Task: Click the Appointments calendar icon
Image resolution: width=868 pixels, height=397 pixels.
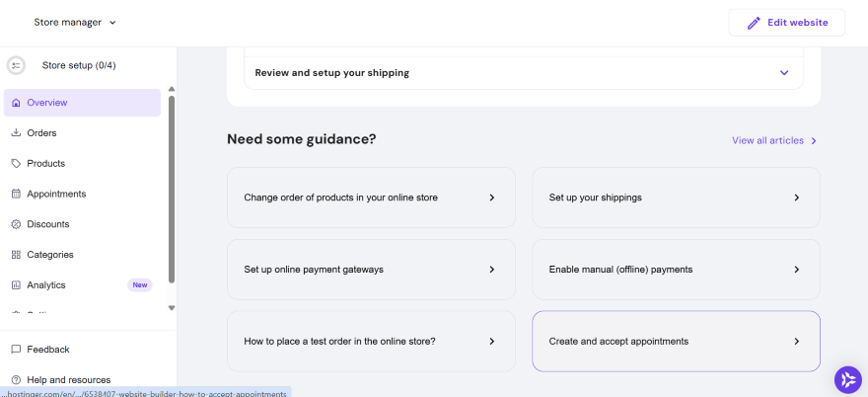Action: [16, 195]
